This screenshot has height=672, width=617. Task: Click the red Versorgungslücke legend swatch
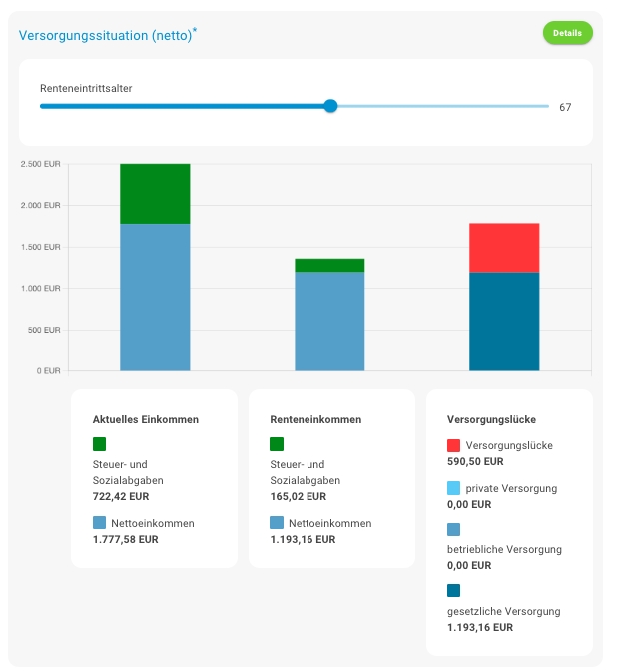click(x=454, y=445)
